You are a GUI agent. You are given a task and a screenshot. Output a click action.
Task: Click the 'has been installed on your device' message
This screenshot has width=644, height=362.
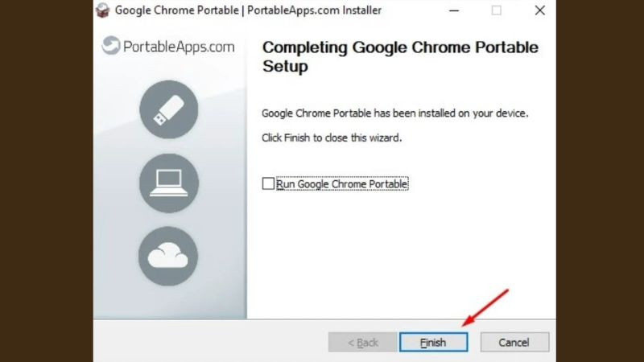(394, 113)
